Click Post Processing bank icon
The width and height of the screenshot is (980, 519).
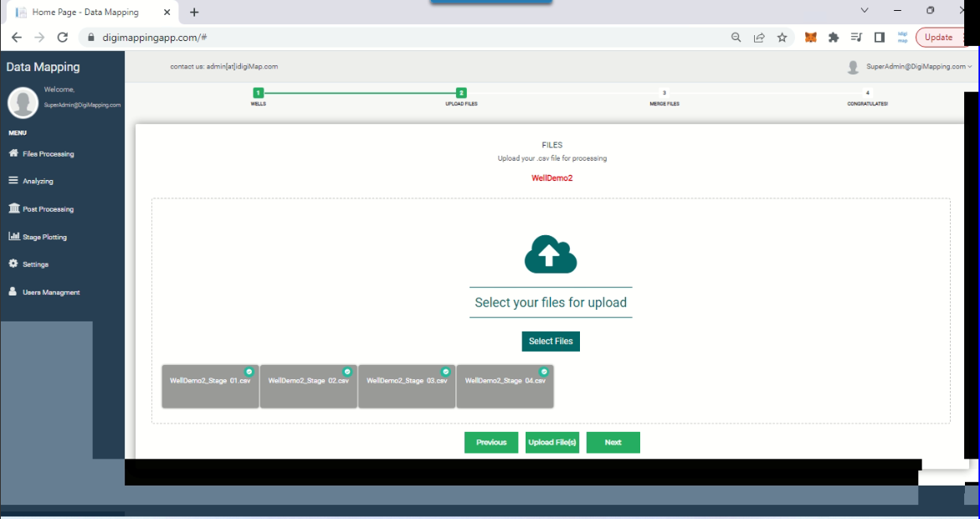[x=13, y=208]
